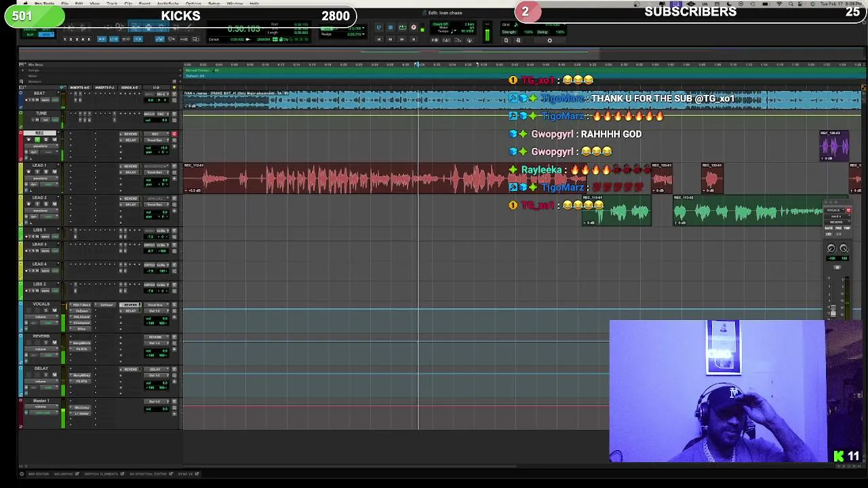Toggle record enable on REC track
The image size is (868, 488).
[28, 140]
